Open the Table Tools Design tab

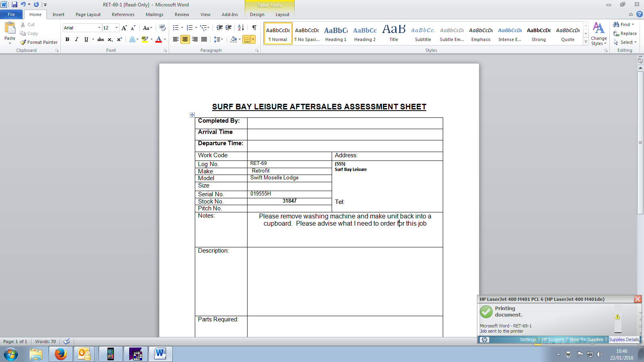pyautogui.click(x=257, y=14)
